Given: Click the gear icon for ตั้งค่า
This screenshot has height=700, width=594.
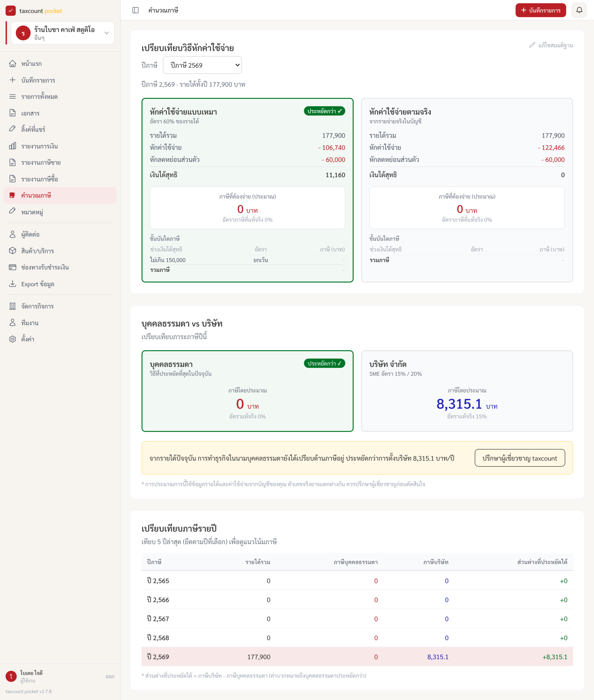Looking at the screenshot, I should point(13,339).
